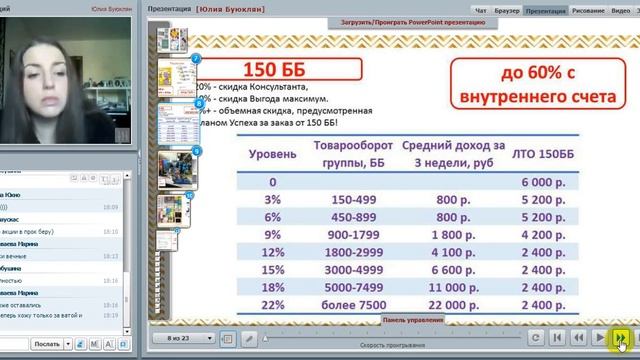Click the 'более 7500' table cell

353,305
